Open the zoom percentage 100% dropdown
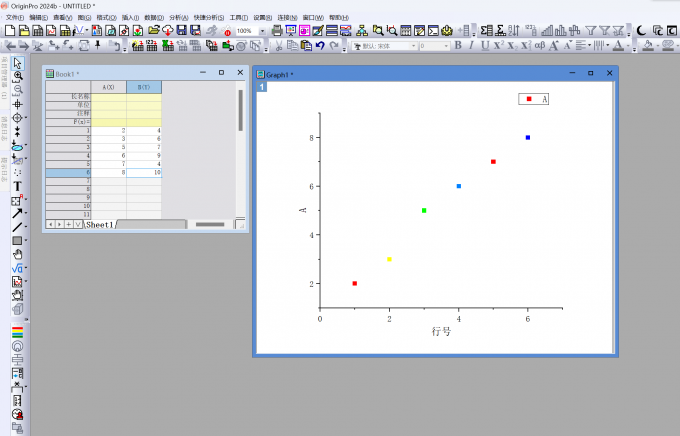This screenshot has height=436, width=680. point(262,31)
